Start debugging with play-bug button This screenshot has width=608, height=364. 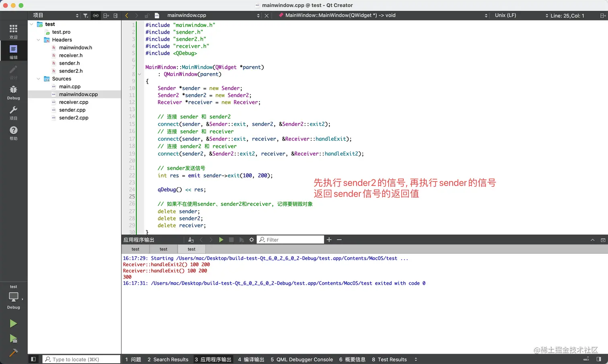(13, 339)
